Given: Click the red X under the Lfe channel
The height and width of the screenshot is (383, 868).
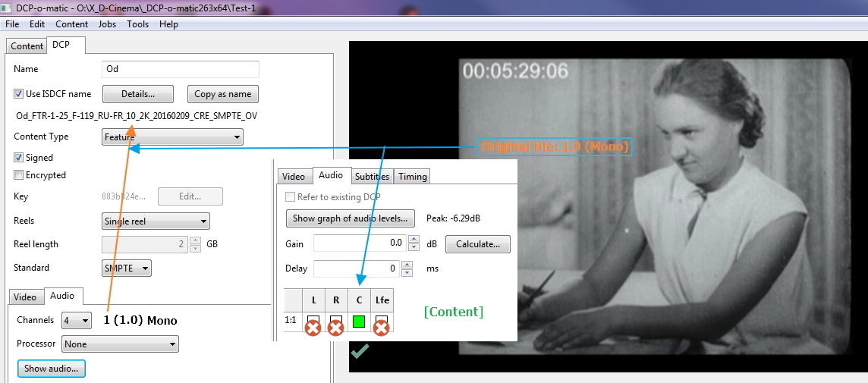Looking at the screenshot, I should click(382, 328).
